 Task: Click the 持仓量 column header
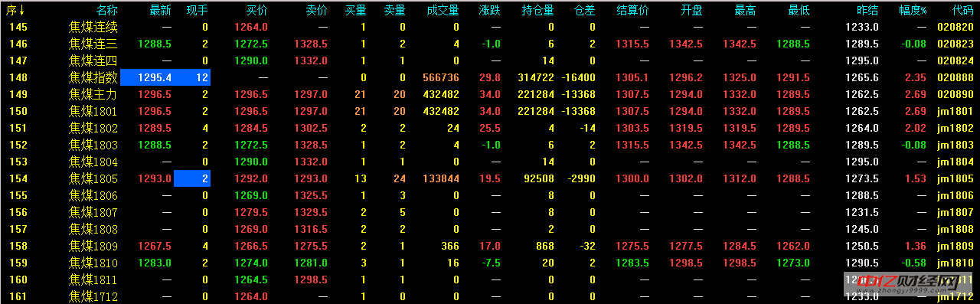(537, 10)
